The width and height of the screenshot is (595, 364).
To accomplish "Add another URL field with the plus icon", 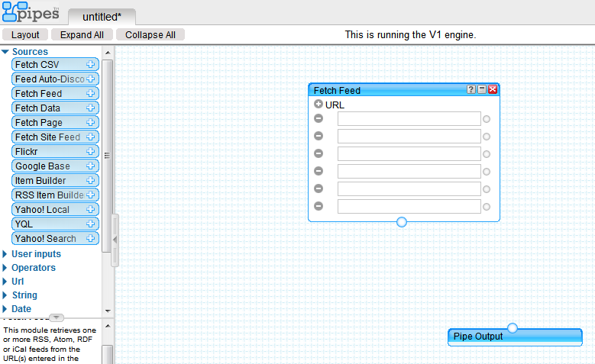I will pos(319,104).
